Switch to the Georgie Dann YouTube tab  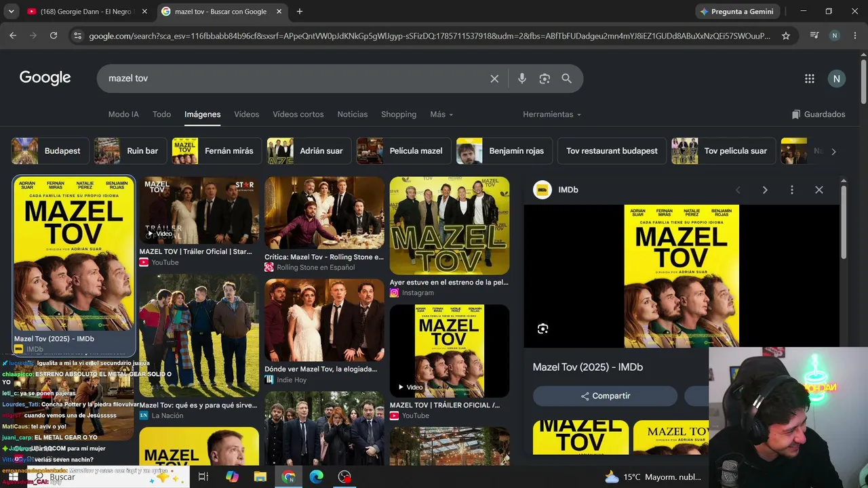pos(87,12)
